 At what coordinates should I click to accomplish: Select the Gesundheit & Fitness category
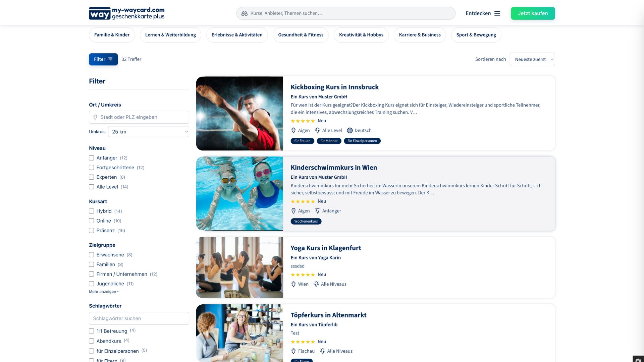pos(301,35)
